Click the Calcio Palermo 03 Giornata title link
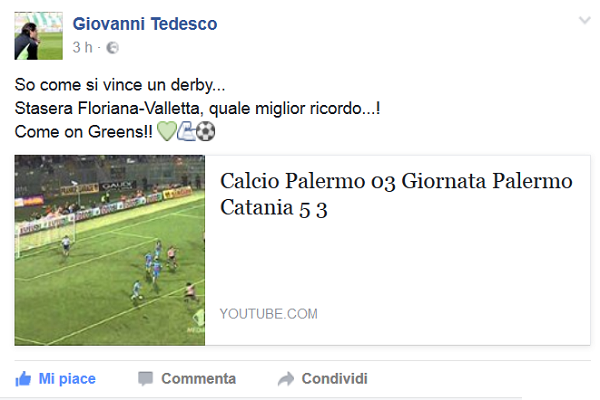 point(396,194)
